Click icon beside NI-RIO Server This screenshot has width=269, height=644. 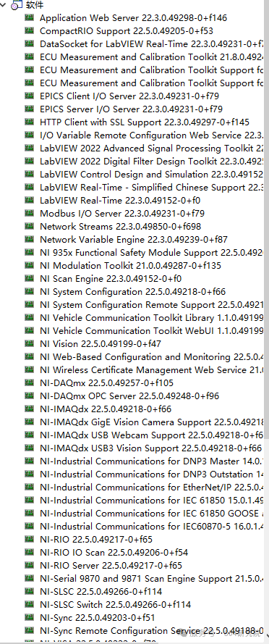[29, 565]
